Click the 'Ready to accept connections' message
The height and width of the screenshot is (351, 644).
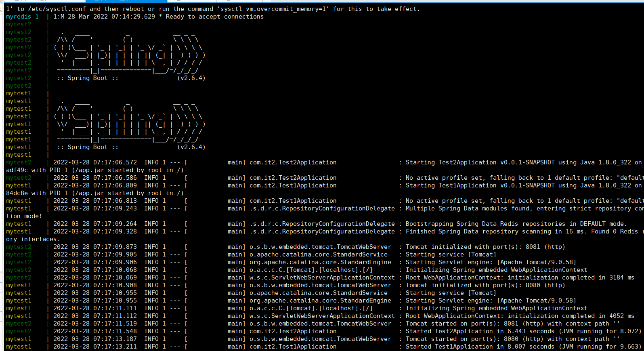214,17
